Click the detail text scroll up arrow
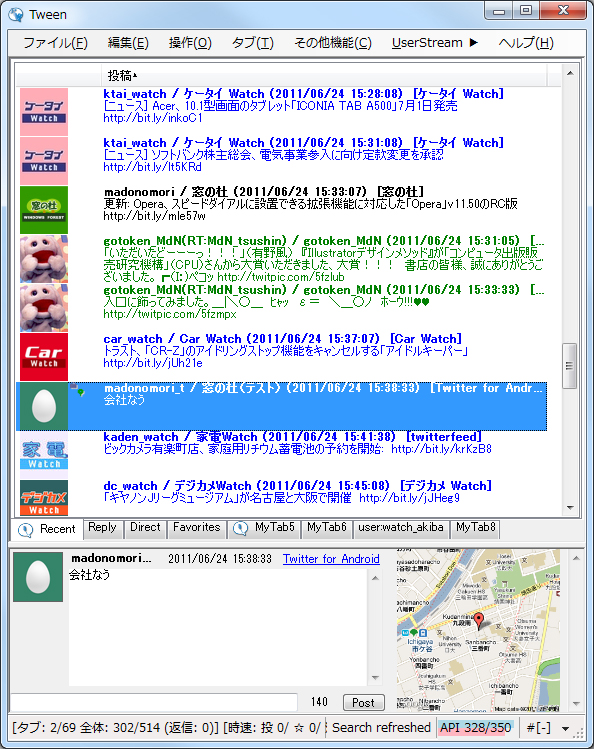The height and width of the screenshot is (749, 594). point(375,578)
